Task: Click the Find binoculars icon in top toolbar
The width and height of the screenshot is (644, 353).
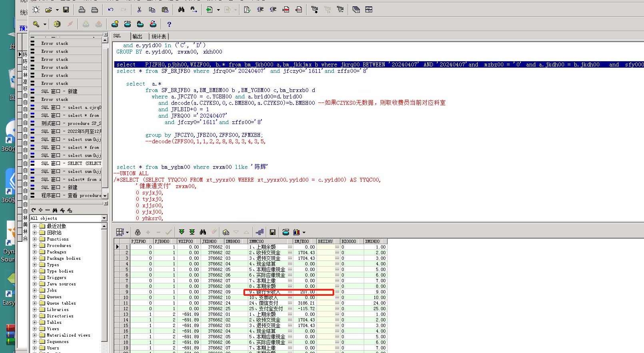Action: point(181,10)
